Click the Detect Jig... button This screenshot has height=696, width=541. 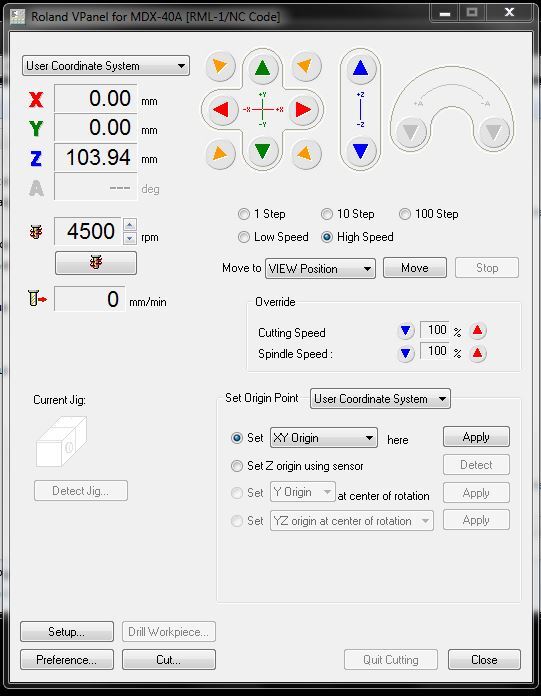81,490
